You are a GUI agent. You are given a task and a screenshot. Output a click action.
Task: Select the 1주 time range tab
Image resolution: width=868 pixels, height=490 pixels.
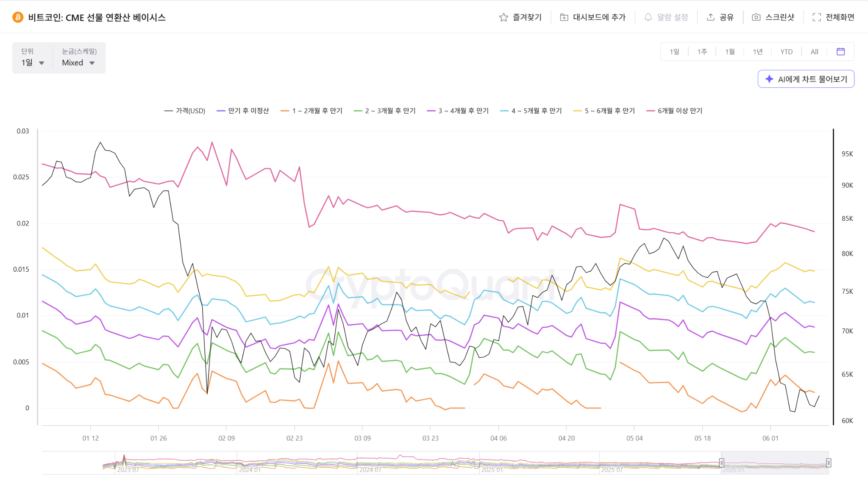702,52
